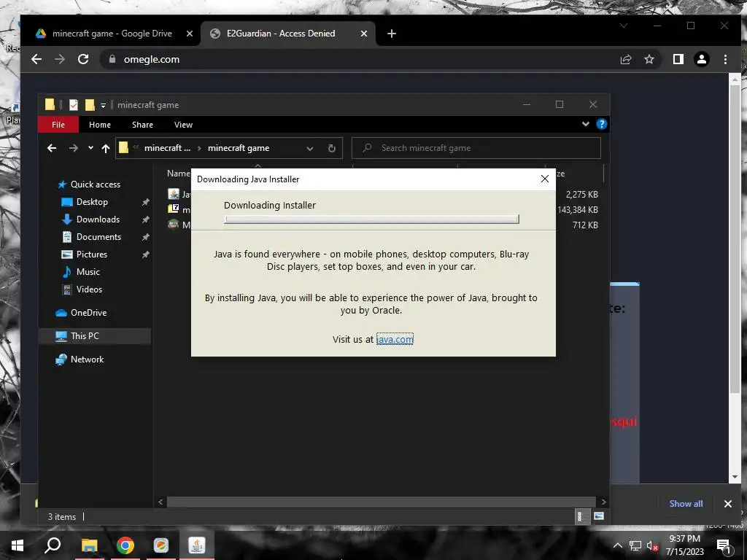This screenshot has height=560, width=747.
Task: Open Pictures in navigation pane
Action: [91, 254]
